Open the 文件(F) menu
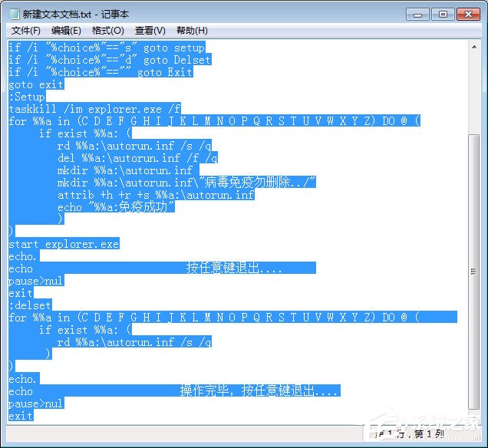488x448 pixels. click(26, 31)
